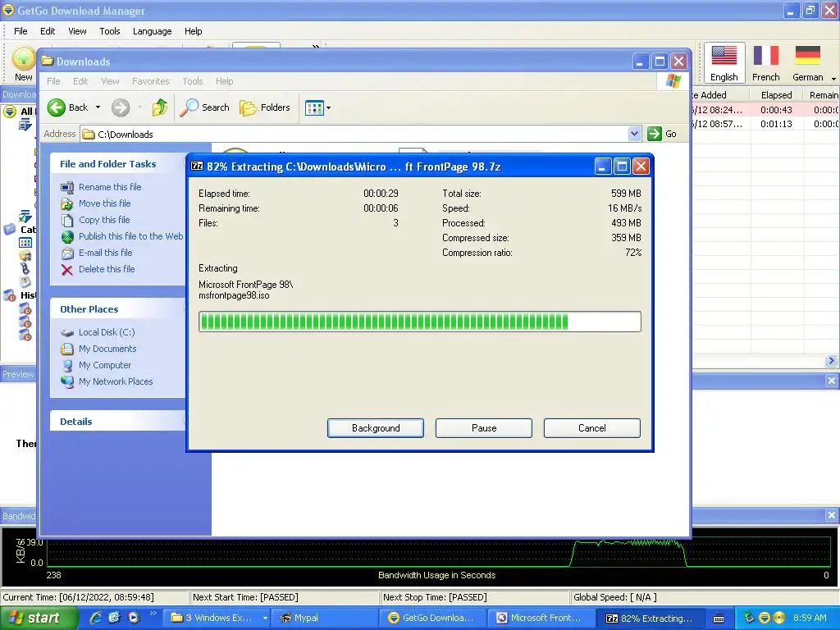Viewport: 840px width, 630px height.
Task: Select download row with elapsed 0:00:43
Action: 765,110
